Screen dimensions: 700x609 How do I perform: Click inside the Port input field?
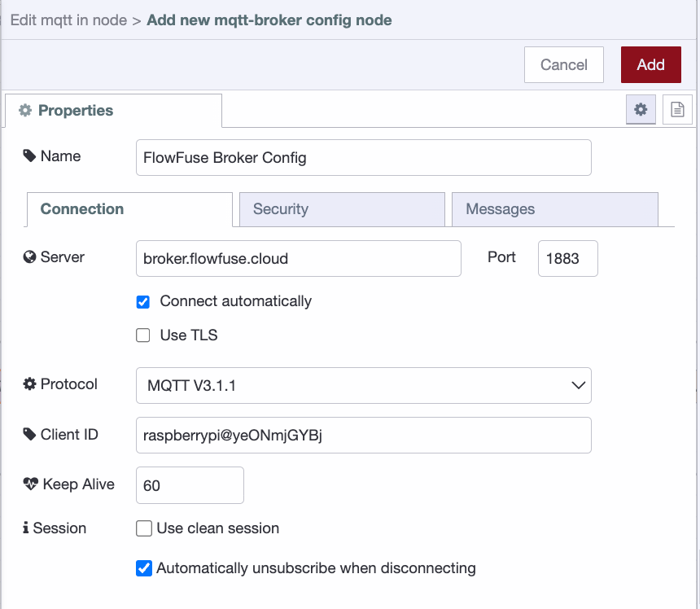point(567,258)
